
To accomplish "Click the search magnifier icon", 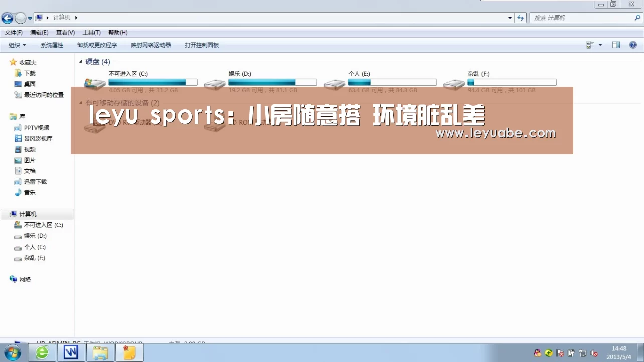I will point(637,18).
